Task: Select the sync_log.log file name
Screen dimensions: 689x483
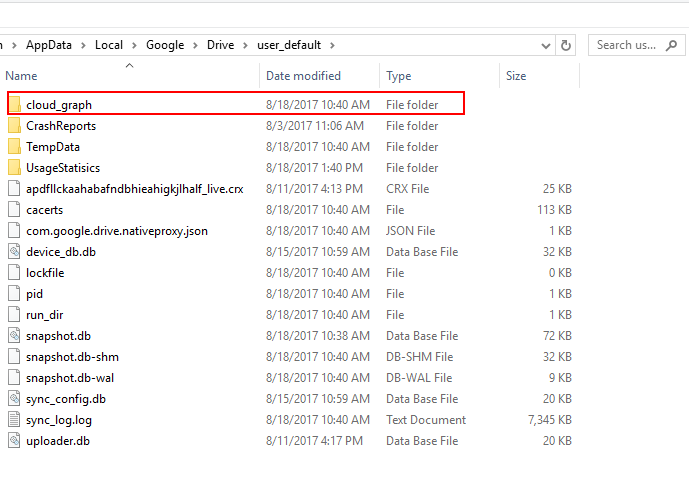Action: click(x=59, y=420)
